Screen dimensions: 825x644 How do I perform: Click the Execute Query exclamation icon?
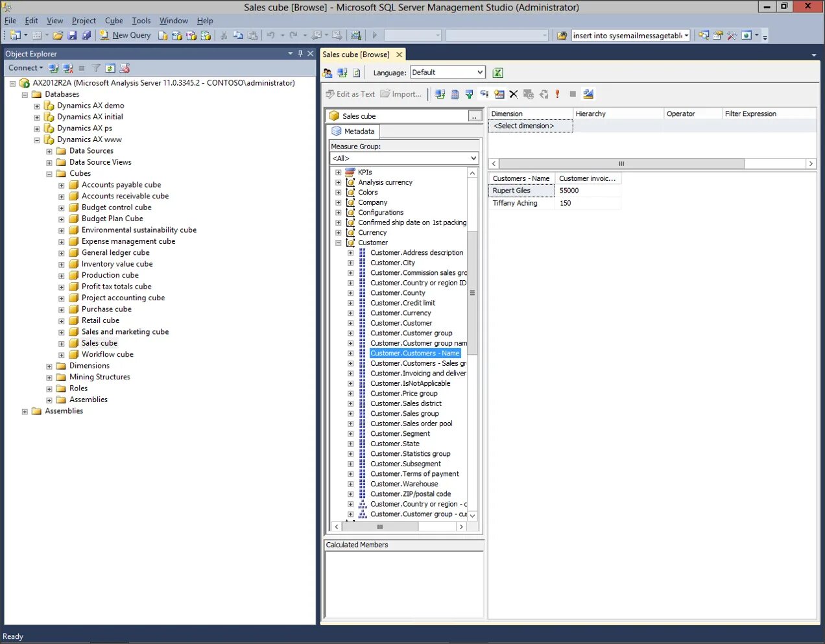click(557, 94)
